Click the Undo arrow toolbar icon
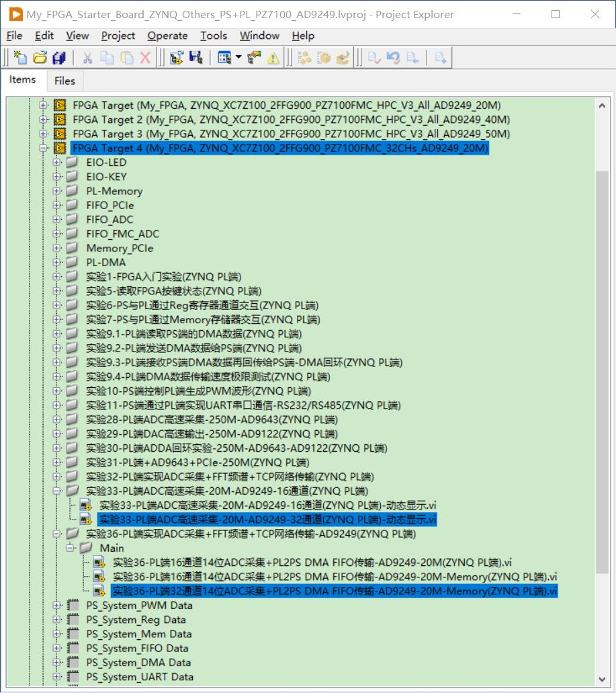This screenshot has height=693, width=616. (x=393, y=57)
